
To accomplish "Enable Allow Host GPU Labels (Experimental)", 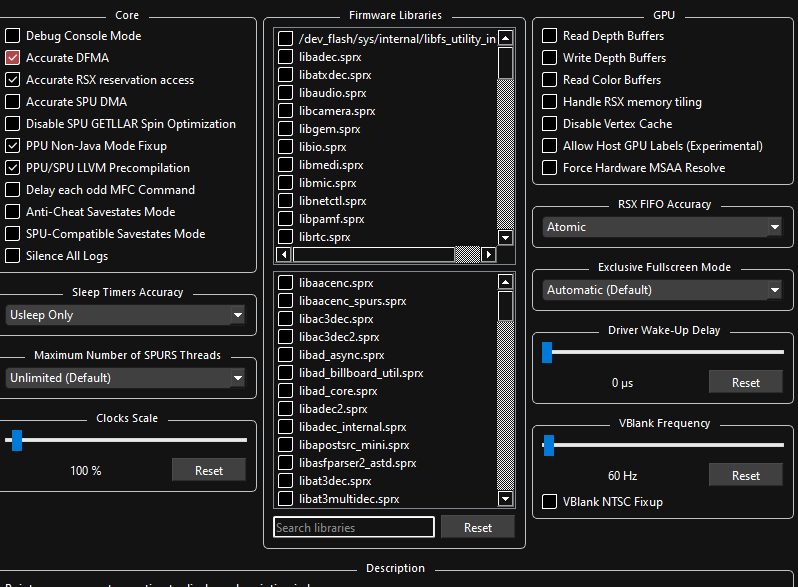I will pos(549,146).
